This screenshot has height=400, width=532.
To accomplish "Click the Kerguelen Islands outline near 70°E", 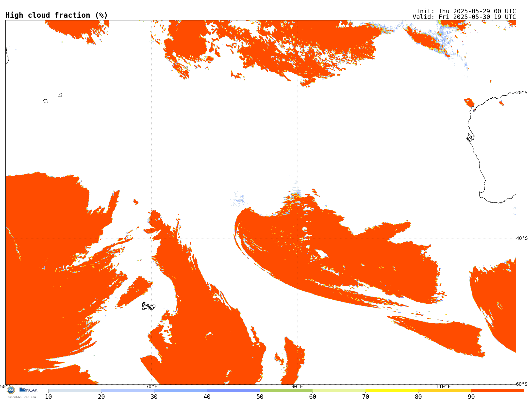I will click(149, 306).
